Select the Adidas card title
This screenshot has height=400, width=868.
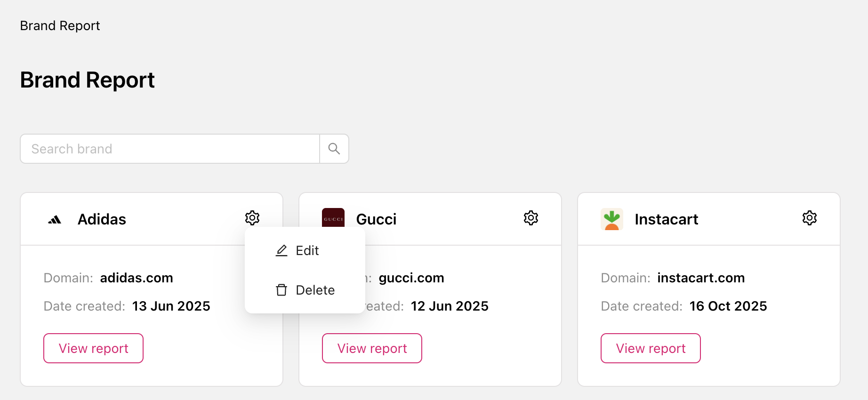(102, 219)
